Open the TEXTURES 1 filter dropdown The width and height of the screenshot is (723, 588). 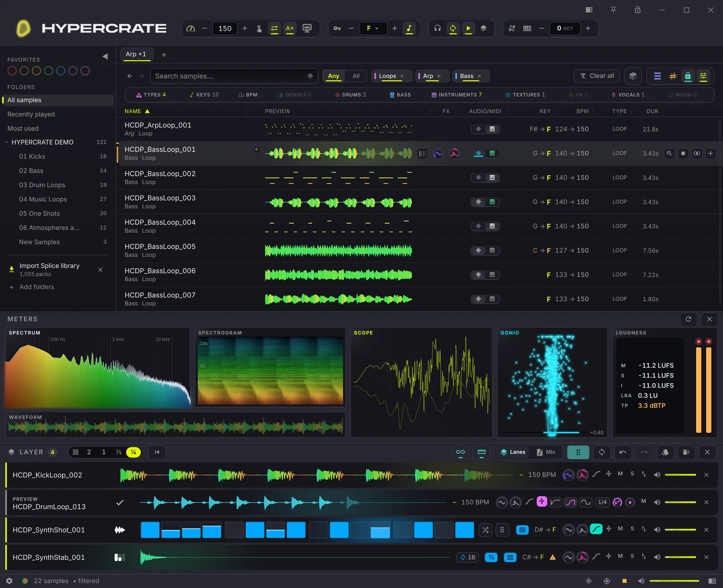tap(525, 95)
